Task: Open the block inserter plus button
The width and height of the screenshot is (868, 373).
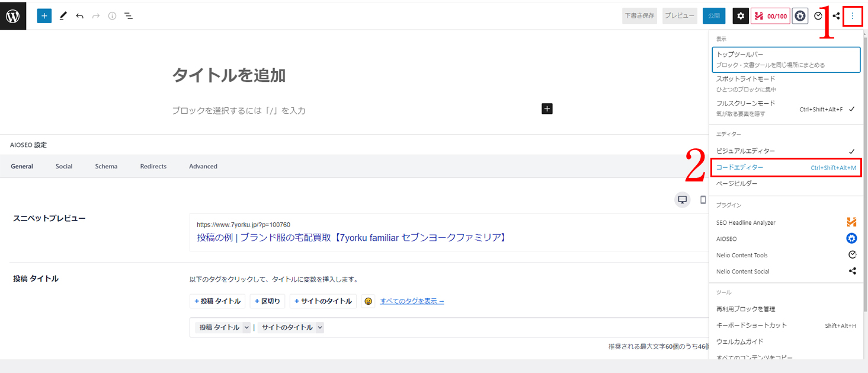Action: tap(44, 16)
